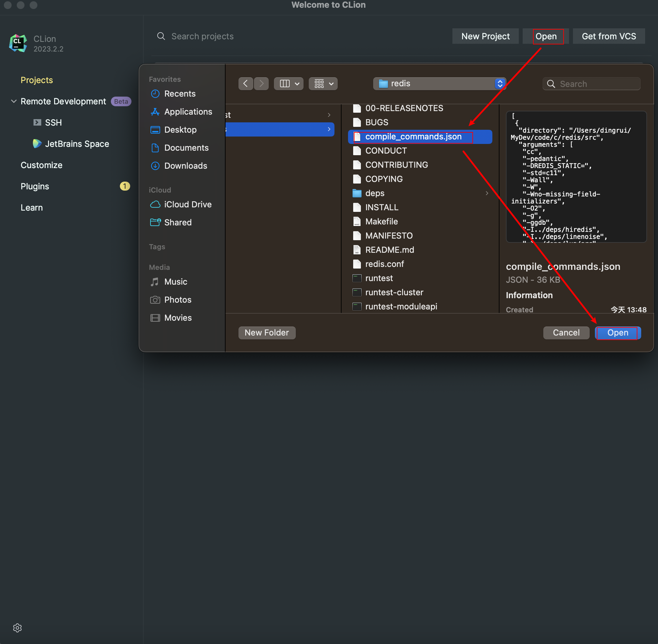Click Get from VCS button
658x644 pixels.
click(608, 36)
